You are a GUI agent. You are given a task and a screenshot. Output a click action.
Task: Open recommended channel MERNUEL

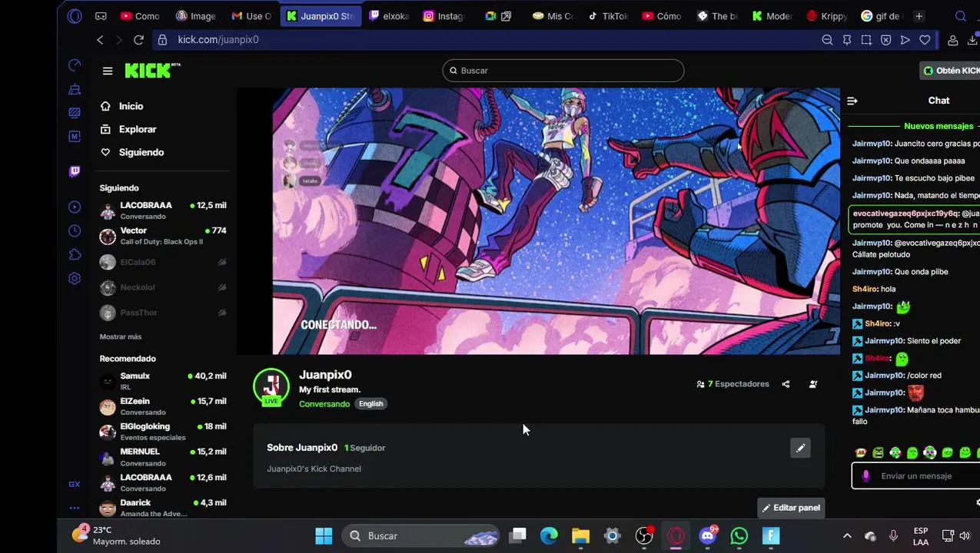pyautogui.click(x=163, y=457)
